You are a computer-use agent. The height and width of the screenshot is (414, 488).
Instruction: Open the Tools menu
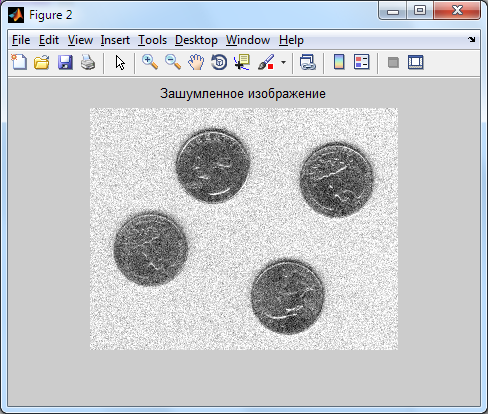point(152,40)
